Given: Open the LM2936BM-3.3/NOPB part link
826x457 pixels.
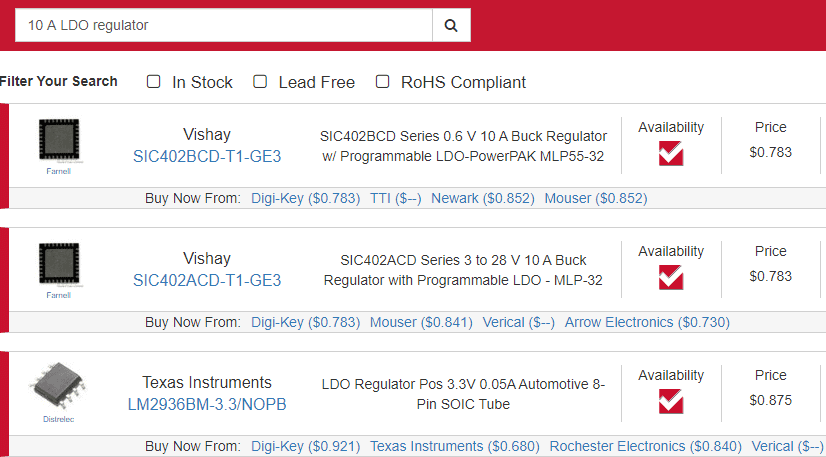Looking at the screenshot, I should click(x=207, y=404).
